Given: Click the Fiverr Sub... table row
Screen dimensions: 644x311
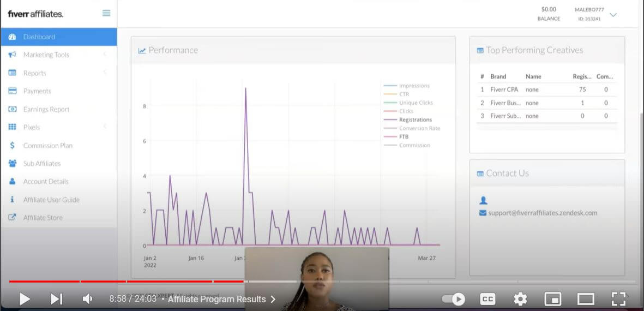Looking at the screenshot, I should (546, 116).
